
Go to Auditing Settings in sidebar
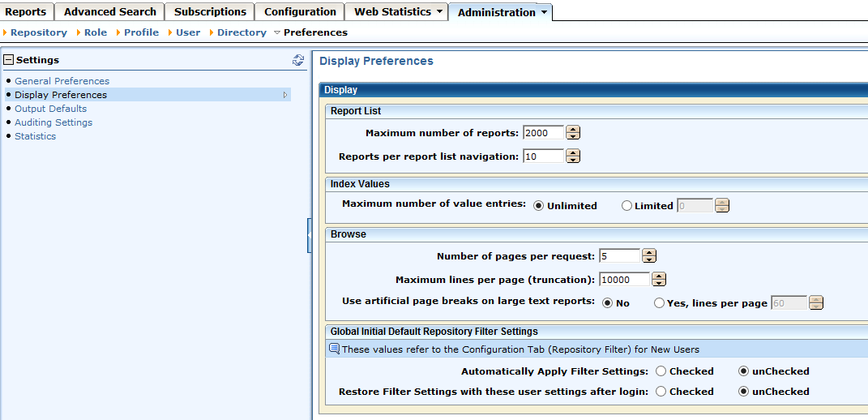tap(53, 122)
